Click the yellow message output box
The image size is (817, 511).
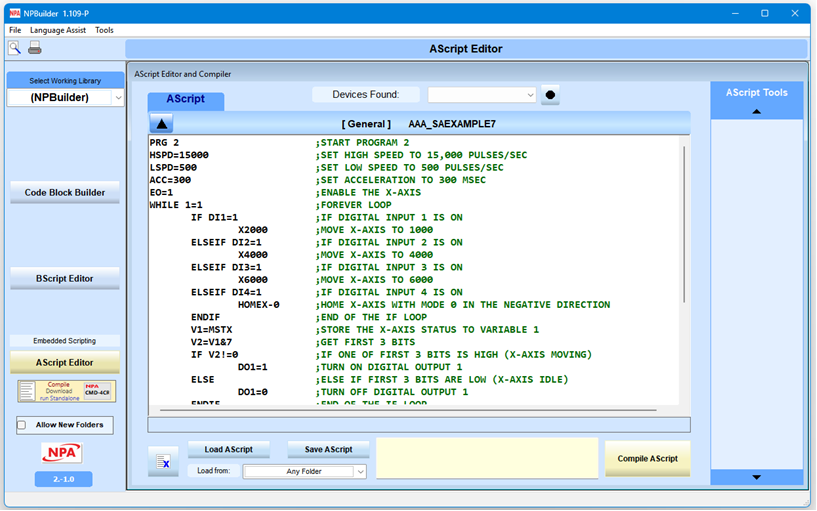coord(487,458)
